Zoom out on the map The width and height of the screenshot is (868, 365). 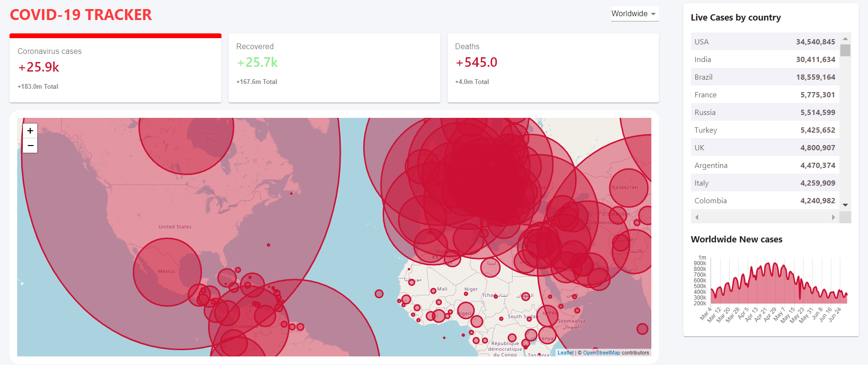(30, 146)
